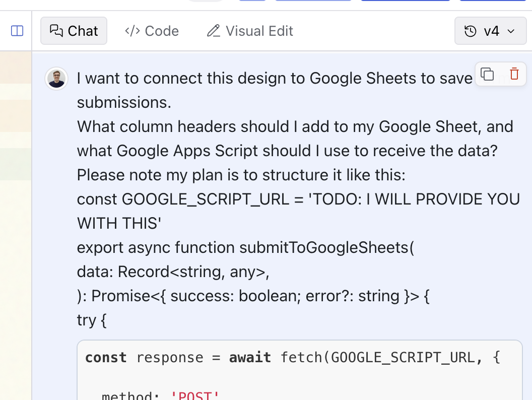Click the pencil icon beside Visual Edit
532x400 pixels.
tap(214, 31)
